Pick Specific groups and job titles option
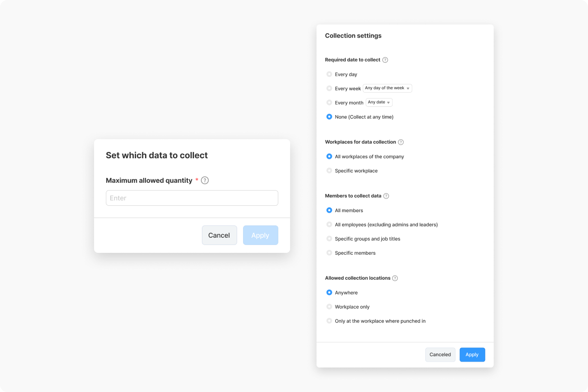This screenshot has width=588, height=392. point(329,239)
